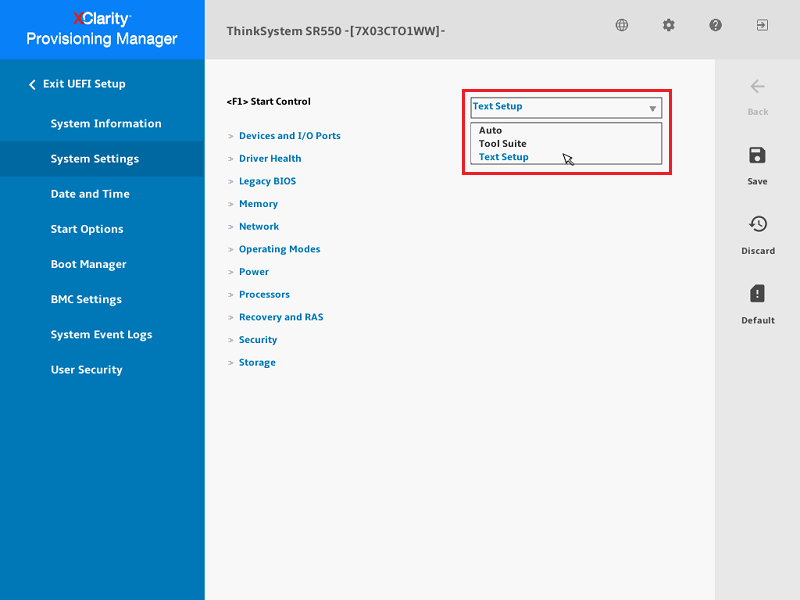Open System Information in the sidebar
Screen dimensions: 800x600
106,124
